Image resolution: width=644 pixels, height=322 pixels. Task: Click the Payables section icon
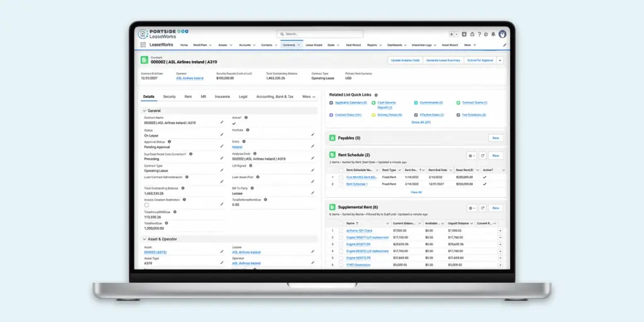[332, 138]
